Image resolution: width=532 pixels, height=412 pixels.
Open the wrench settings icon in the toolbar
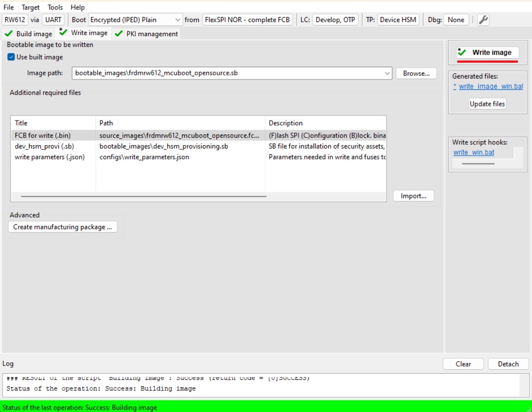pos(483,20)
